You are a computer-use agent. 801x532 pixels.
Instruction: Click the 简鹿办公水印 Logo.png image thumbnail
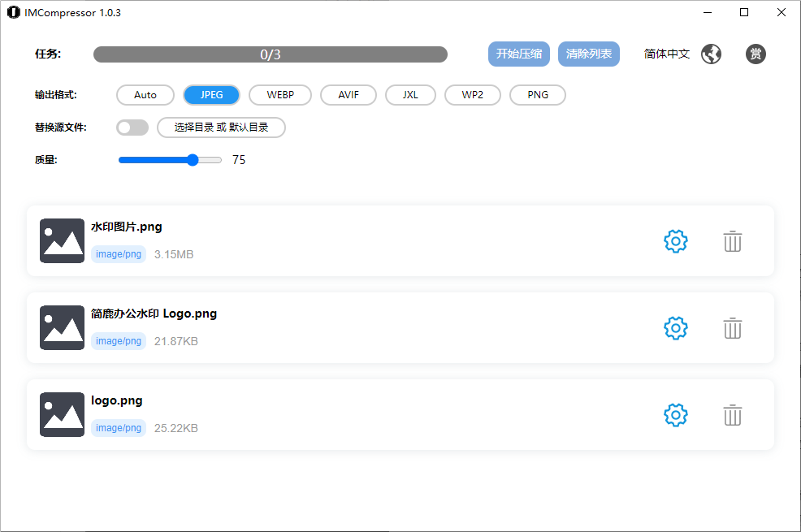pyautogui.click(x=62, y=327)
